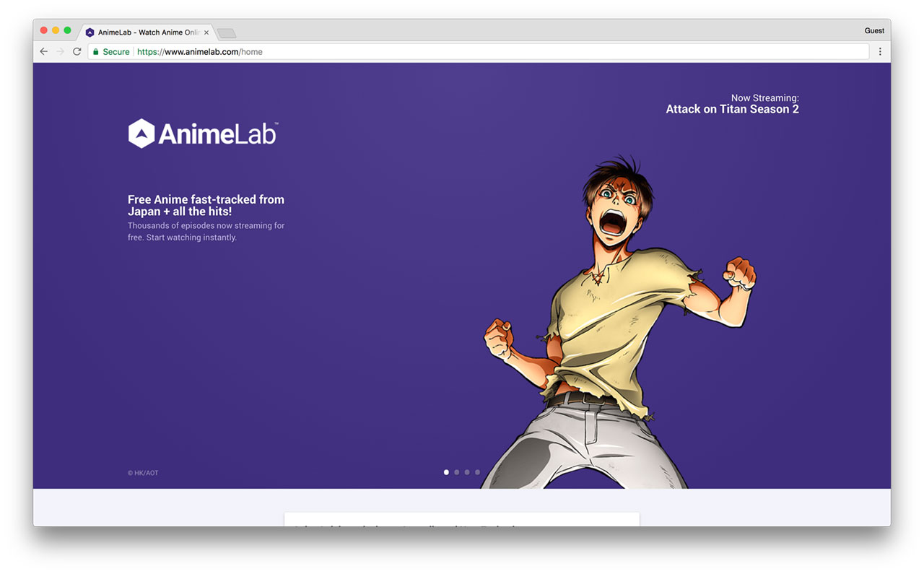Click the Attack on Titan Season 2 title
Viewport: 924px width, 574px height.
[732, 110]
